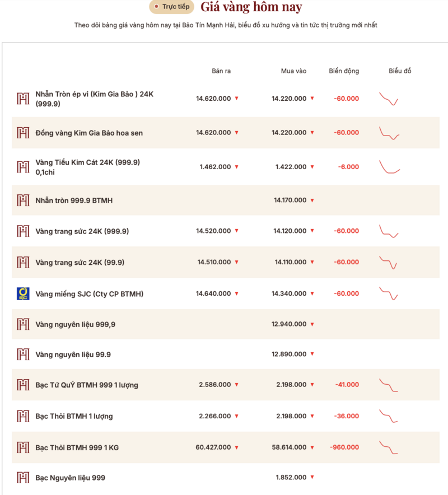Screen dimensions: 448x495
Task: Open Bạc Tứ Quý BTMH 999 1 lượng link
Action: pos(87,385)
